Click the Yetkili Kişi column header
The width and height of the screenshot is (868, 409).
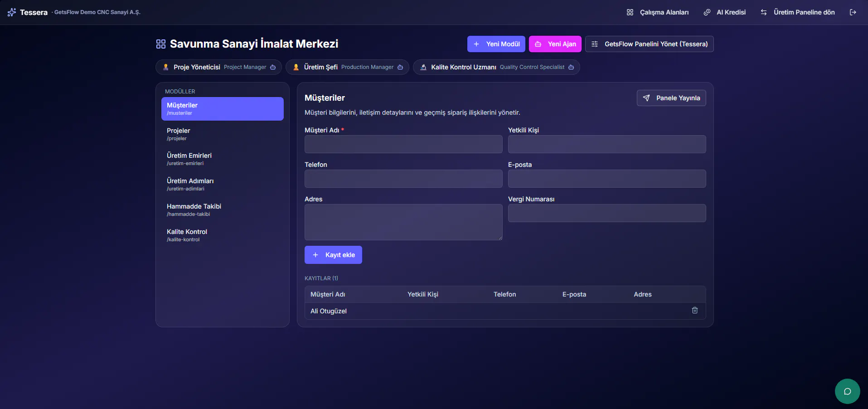coord(423,294)
